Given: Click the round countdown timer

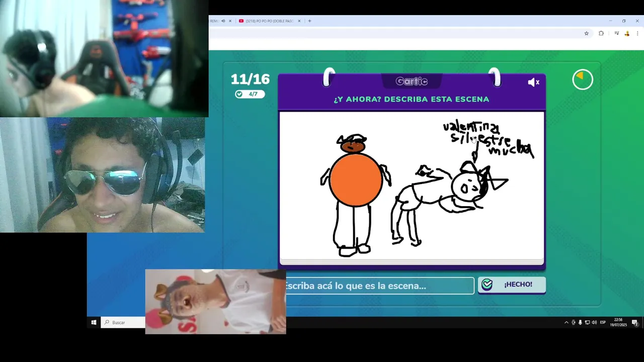Looking at the screenshot, I should [583, 79].
